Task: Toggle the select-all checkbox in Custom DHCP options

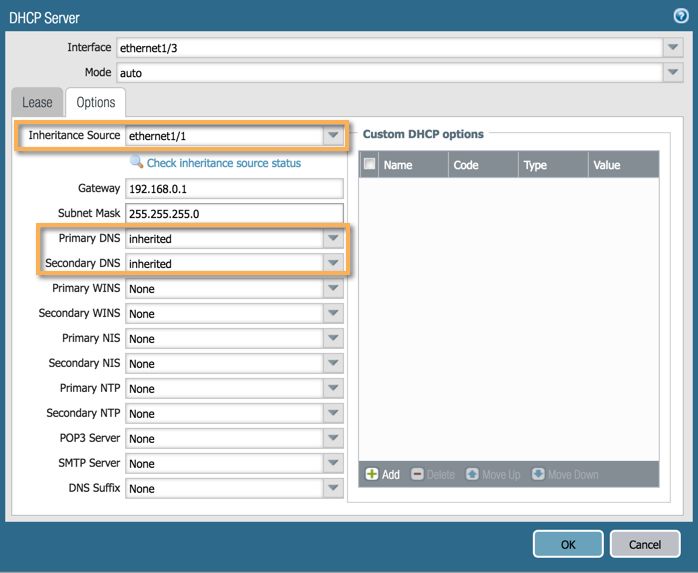Action: (370, 165)
